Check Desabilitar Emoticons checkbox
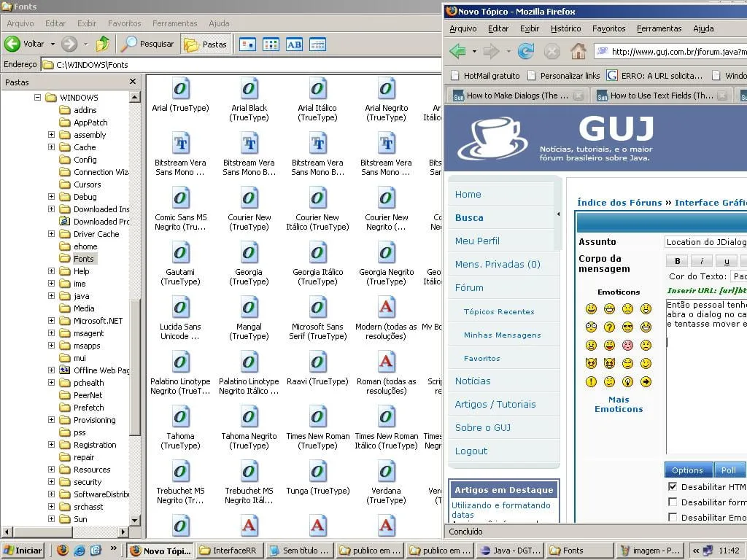 (x=673, y=517)
